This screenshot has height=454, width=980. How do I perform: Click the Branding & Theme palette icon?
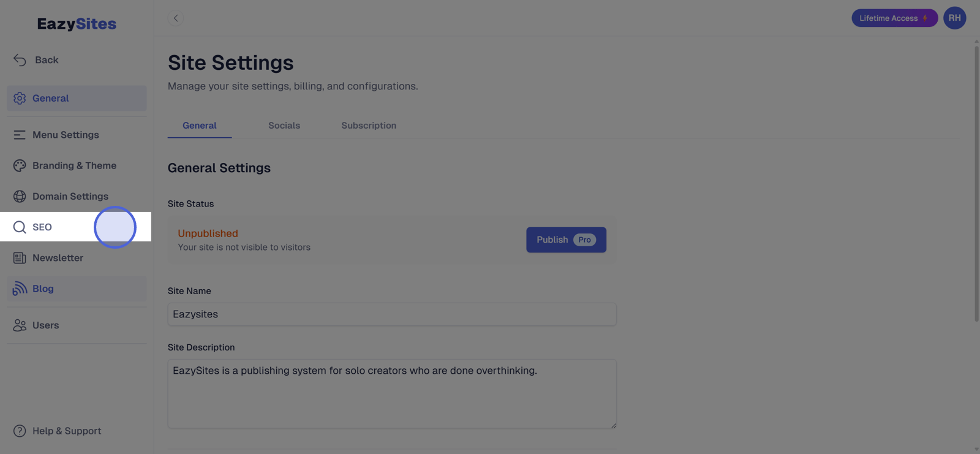(20, 165)
